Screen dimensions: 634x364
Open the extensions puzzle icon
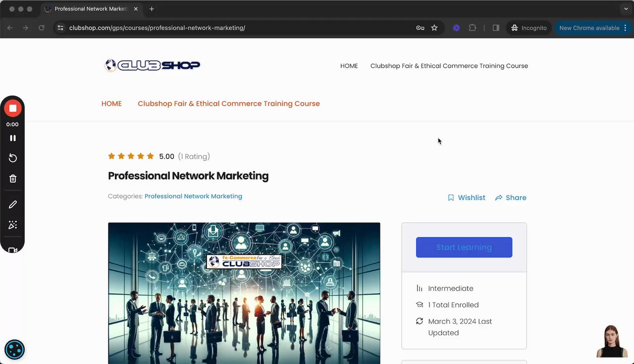click(x=473, y=28)
